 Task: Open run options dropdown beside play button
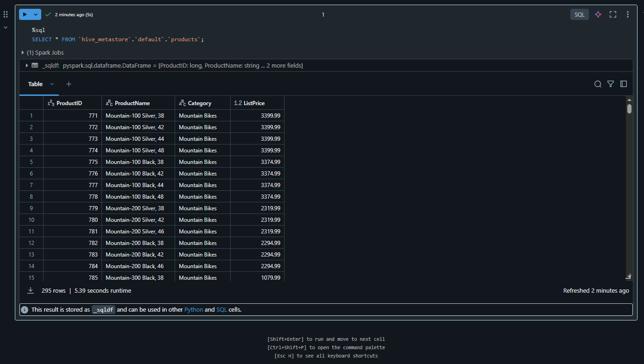pos(36,14)
